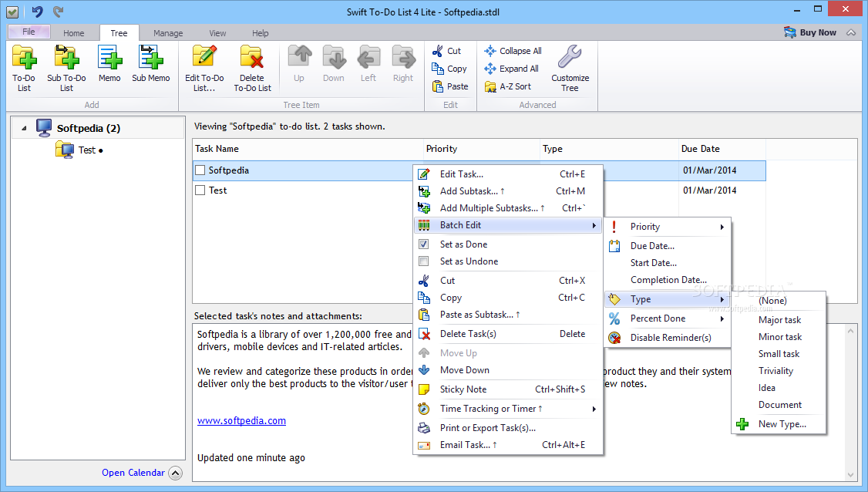The height and width of the screenshot is (492, 868).
Task: Add a Sub To-Do List
Action: coord(66,69)
